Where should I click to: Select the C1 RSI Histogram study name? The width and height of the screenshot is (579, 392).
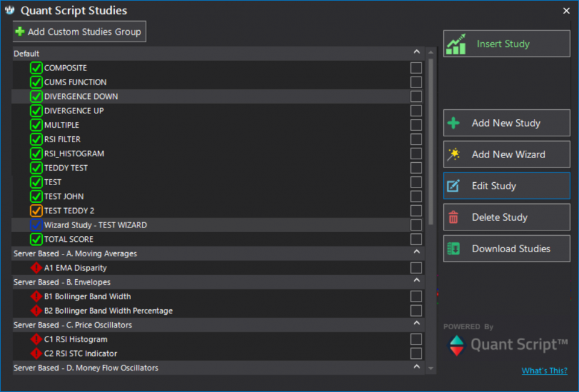tap(76, 339)
